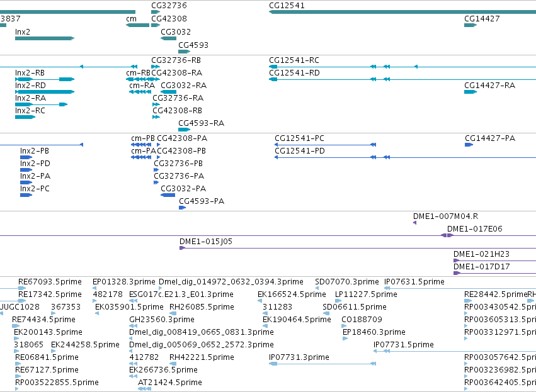Image resolution: width=536 pixels, height=392 pixels.
Task: Click the Inx2 gene bar
Action: [45, 38]
